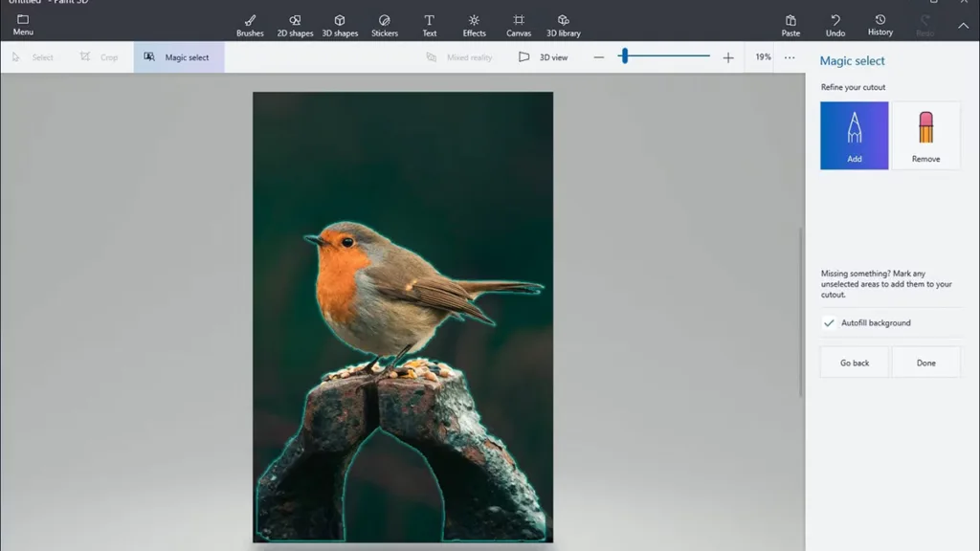Open the Stickers panel
980x551 pixels.
point(385,26)
